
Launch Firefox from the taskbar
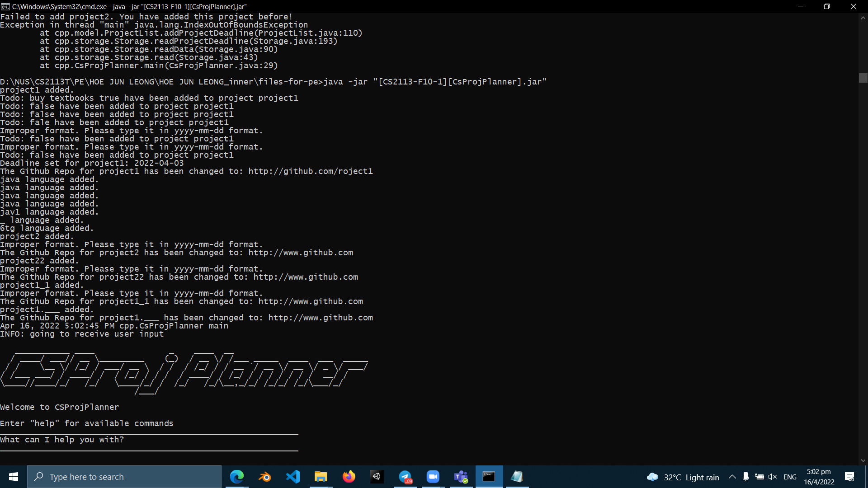(349, 477)
